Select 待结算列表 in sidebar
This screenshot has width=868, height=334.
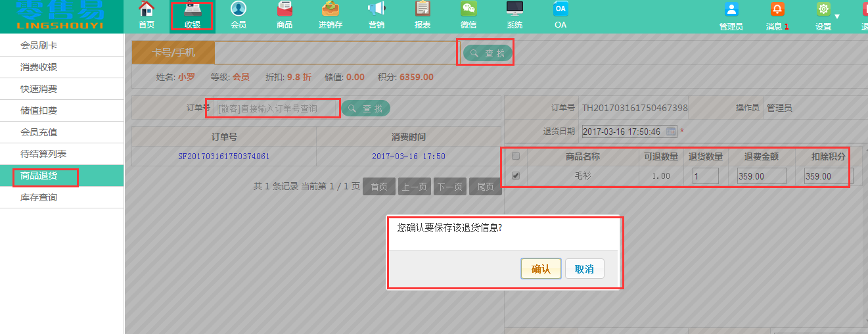(x=62, y=154)
